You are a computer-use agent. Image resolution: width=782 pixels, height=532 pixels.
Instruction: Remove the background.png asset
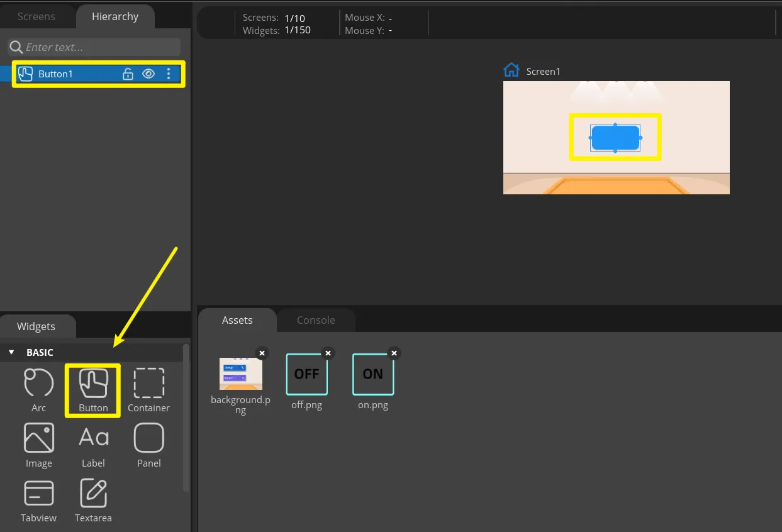(x=262, y=353)
